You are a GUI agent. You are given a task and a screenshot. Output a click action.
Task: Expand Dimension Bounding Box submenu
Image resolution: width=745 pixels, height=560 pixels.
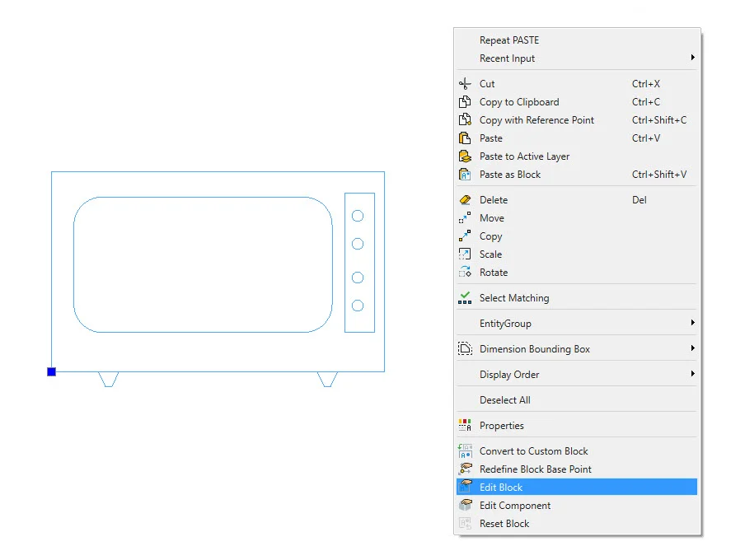pyautogui.click(x=692, y=349)
